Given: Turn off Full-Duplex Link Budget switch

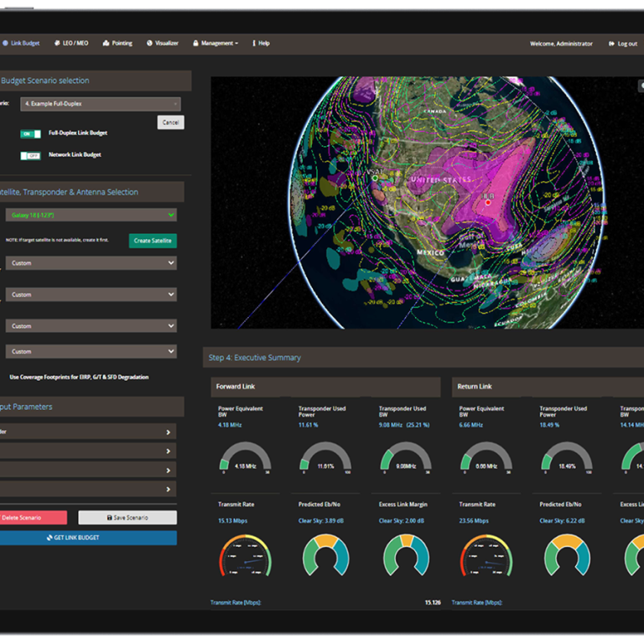Looking at the screenshot, I should (32, 133).
